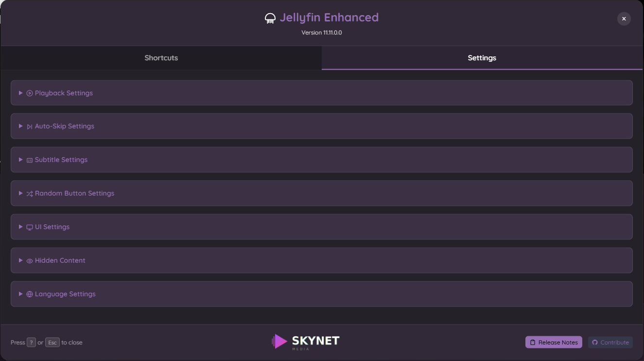Expand Playback Settings disclosure triangle
The width and height of the screenshot is (644, 361).
tap(21, 93)
